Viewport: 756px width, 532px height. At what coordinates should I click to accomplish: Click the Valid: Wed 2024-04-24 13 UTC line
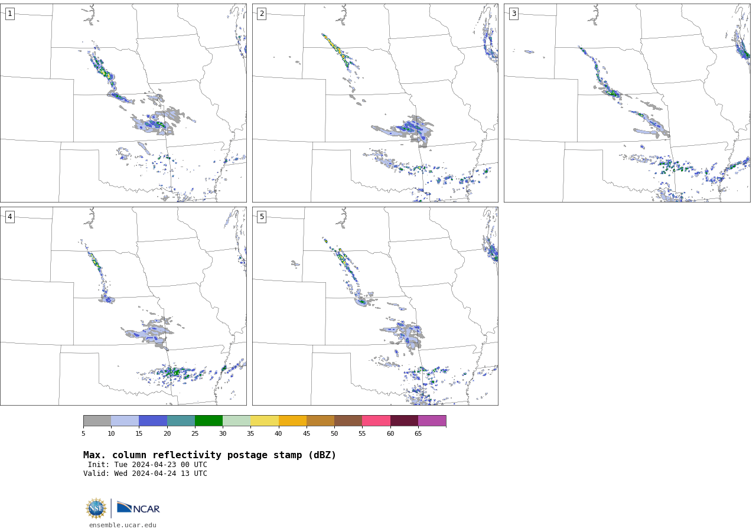[x=145, y=474]
